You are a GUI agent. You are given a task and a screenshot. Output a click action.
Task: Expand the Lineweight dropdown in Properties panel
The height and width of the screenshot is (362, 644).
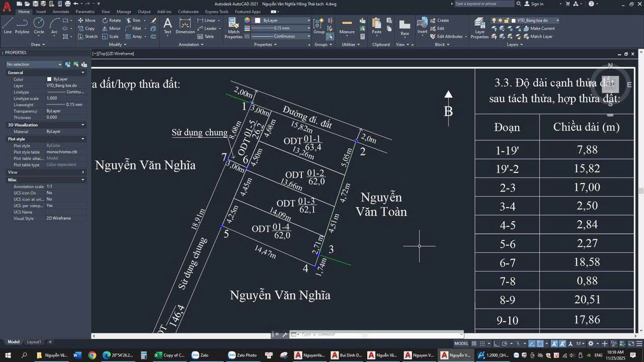pyautogui.click(x=308, y=28)
